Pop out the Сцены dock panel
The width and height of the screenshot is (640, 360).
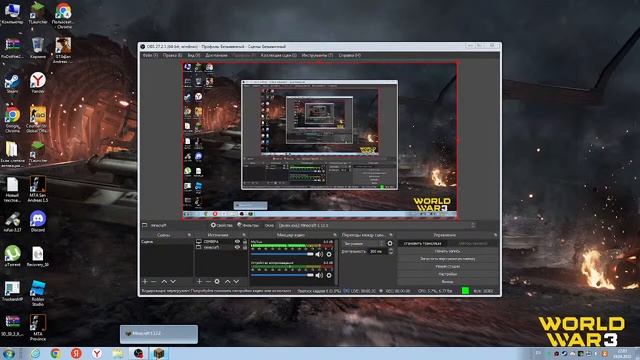189,235
